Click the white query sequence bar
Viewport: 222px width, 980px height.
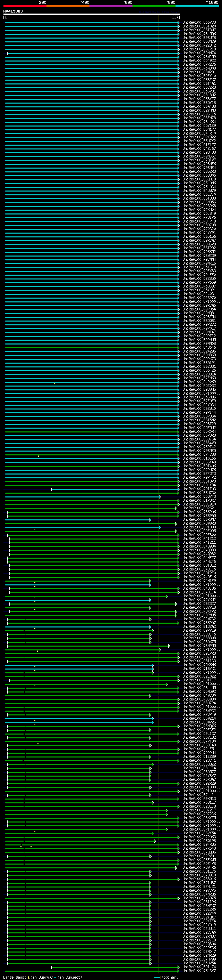pyautogui.click(x=92, y=14)
